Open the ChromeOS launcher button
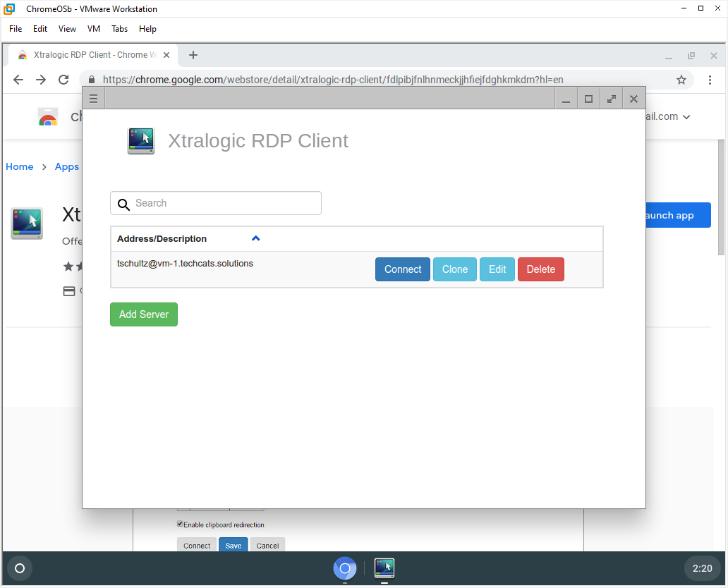728x588 pixels. click(20, 568)
